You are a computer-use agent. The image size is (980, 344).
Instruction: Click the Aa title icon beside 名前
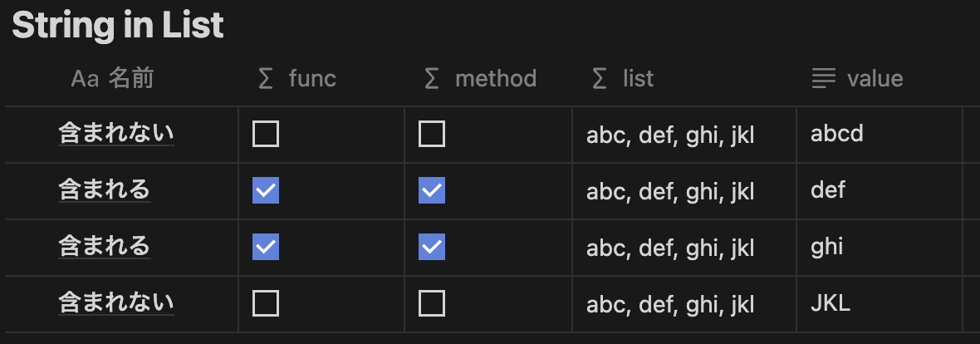tap(85, 79)
